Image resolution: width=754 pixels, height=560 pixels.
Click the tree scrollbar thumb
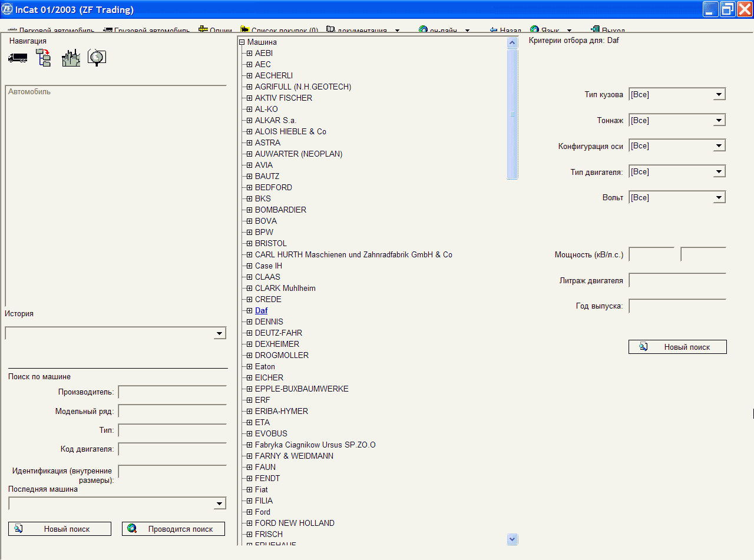point(512,114)
